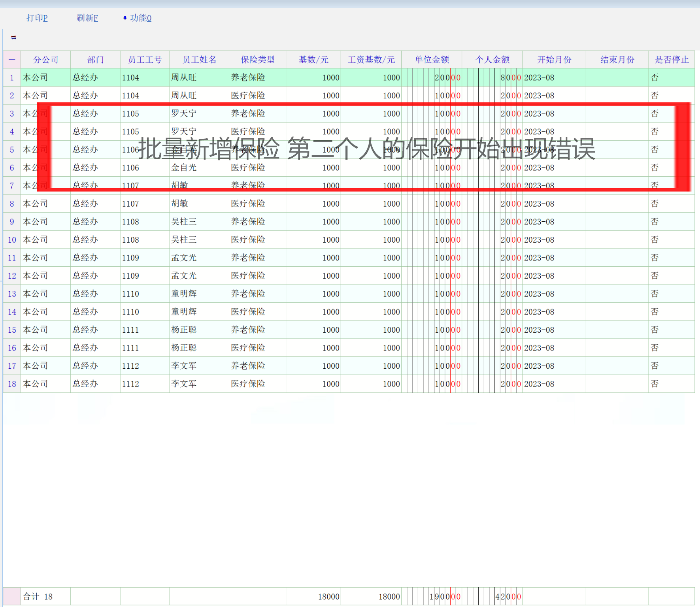
Task: Click the dash select-all corner cell
Action: 12,60
